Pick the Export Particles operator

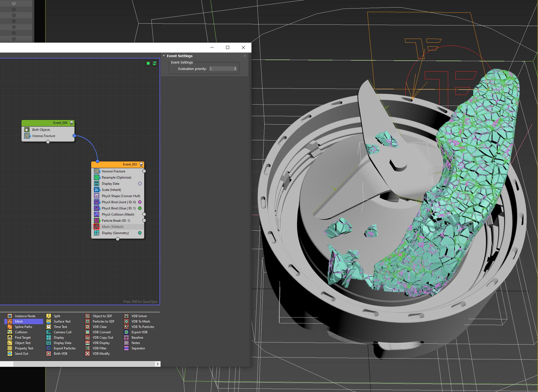[64, 348]
